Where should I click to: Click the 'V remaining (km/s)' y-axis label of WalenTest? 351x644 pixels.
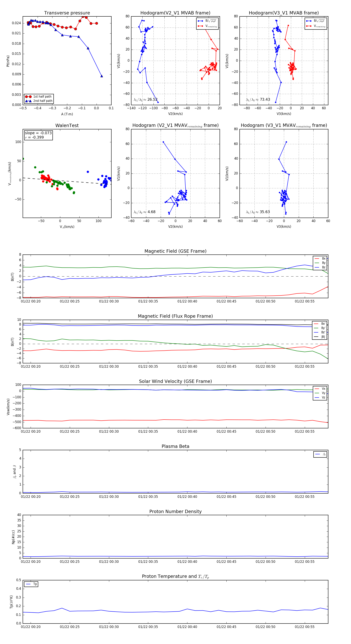10,173
